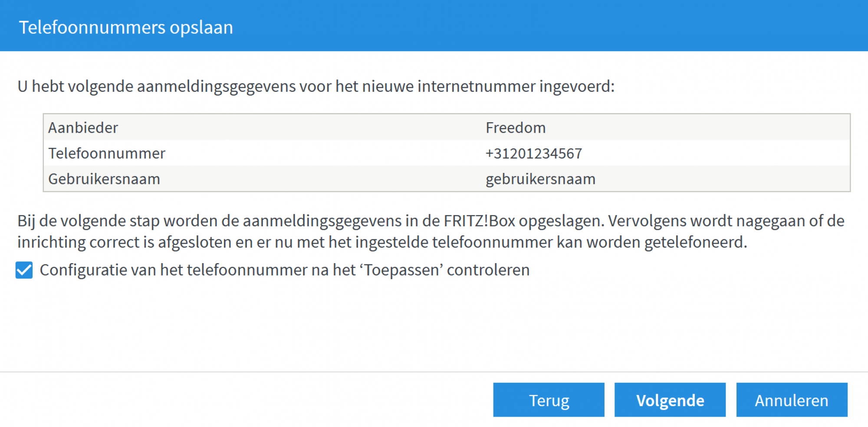This screenshot has height=427, width=868.
Task: Click the phone number +31201234567
Action: point(534,153)
